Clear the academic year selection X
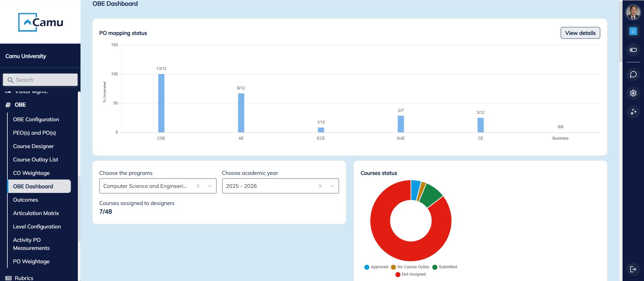 pos(320,186)
